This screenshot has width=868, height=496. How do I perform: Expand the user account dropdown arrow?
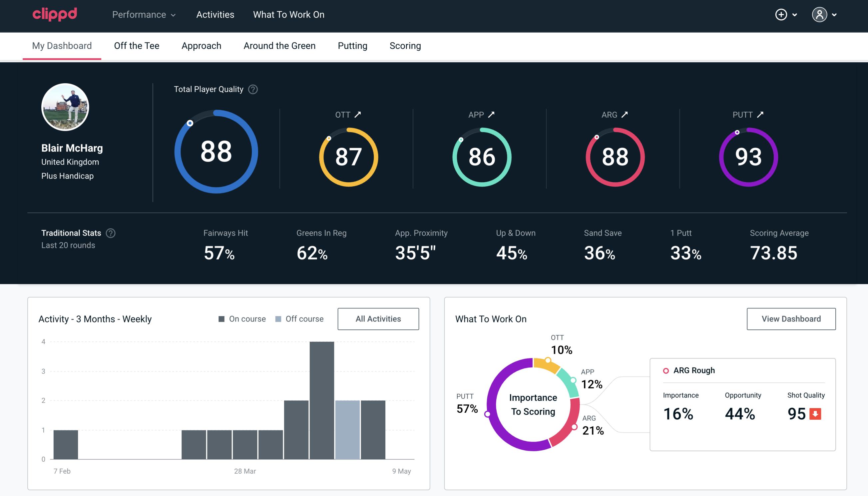(835, 15)
